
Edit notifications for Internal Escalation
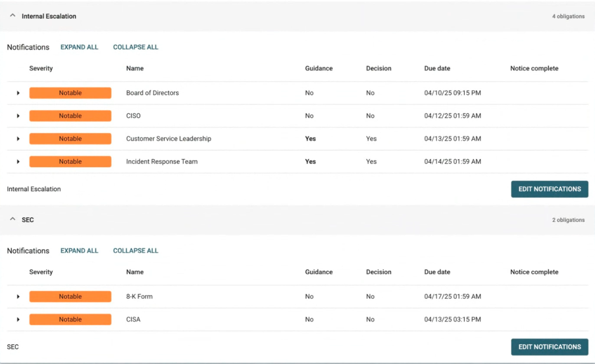(x=549, y=189)
